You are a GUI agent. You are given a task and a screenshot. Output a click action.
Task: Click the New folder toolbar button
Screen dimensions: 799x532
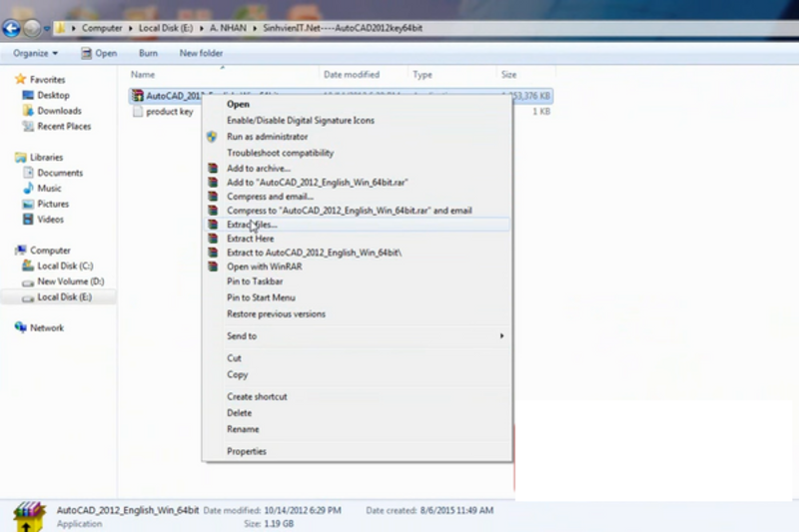pos(201,53)
